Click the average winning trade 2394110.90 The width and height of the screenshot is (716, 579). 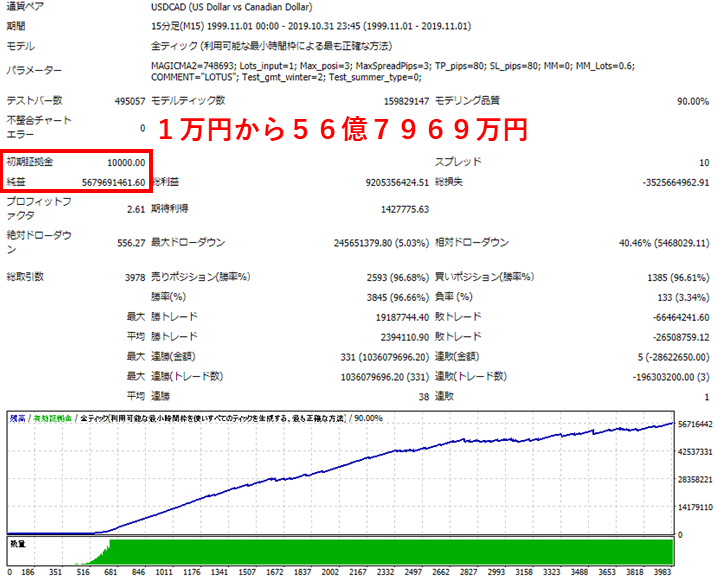click(x=405, y=337)
